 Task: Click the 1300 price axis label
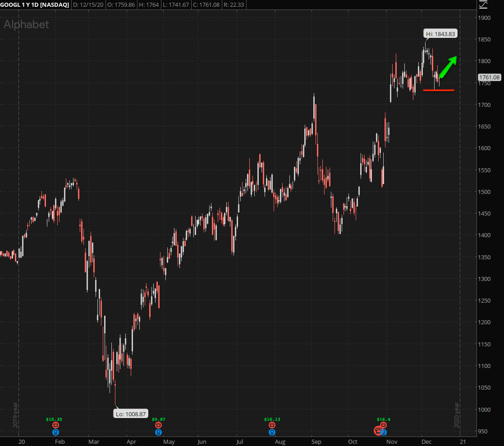click(x=484, y=279)
